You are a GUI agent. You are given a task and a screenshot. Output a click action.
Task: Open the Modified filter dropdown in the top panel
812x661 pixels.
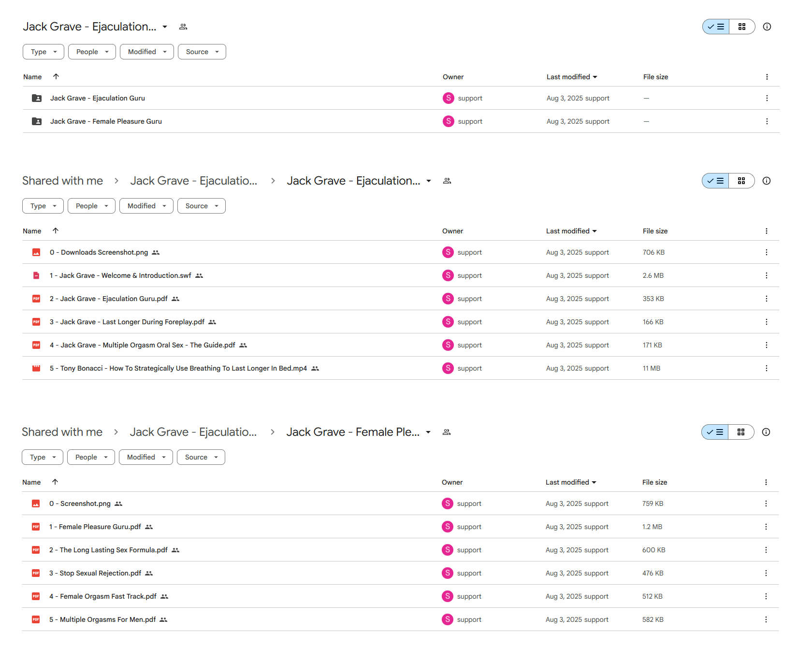coord(147,52)
